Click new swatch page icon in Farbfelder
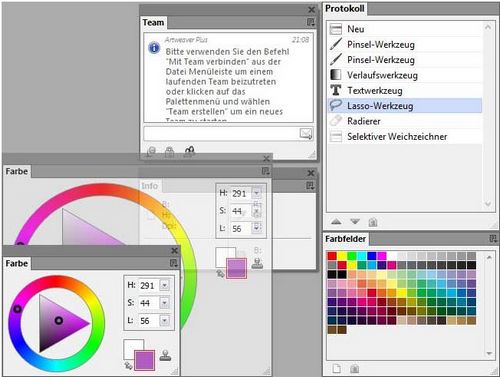Image resolution: width=500 pixels, height=377 pixels. (x=337, y=368)
